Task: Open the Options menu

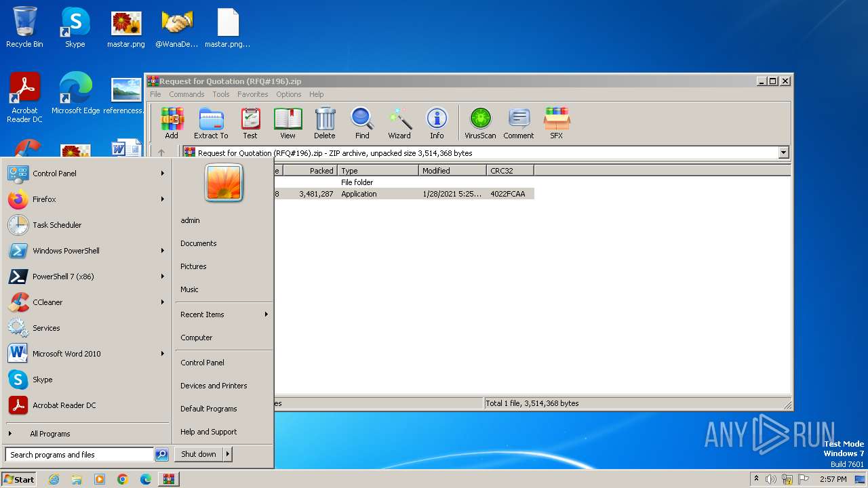Action: click(288, 94)
